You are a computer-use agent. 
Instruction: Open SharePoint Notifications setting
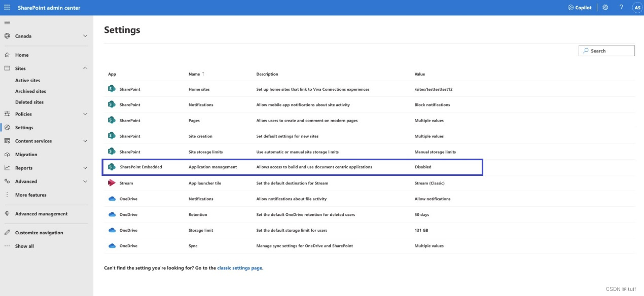click(201, 105)
